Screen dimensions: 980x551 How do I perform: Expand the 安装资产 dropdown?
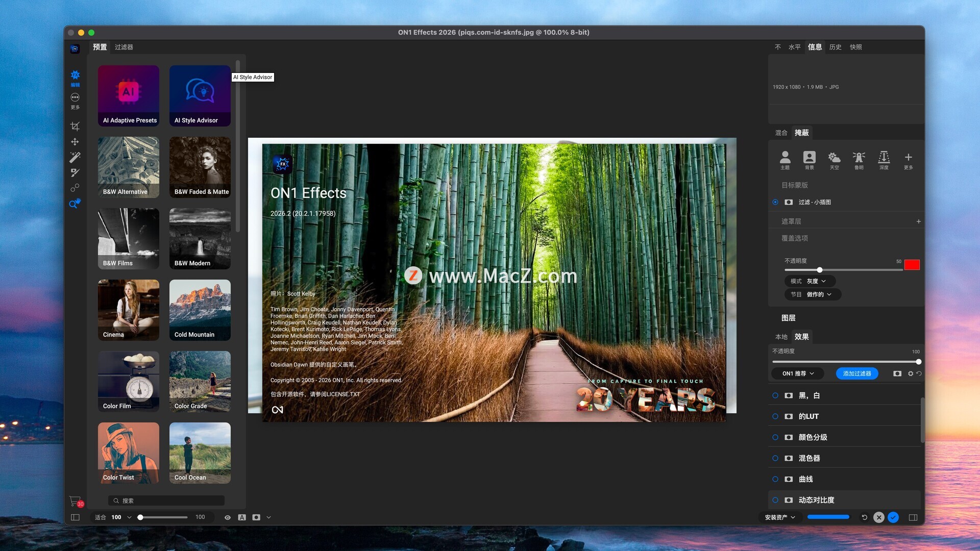780,517
